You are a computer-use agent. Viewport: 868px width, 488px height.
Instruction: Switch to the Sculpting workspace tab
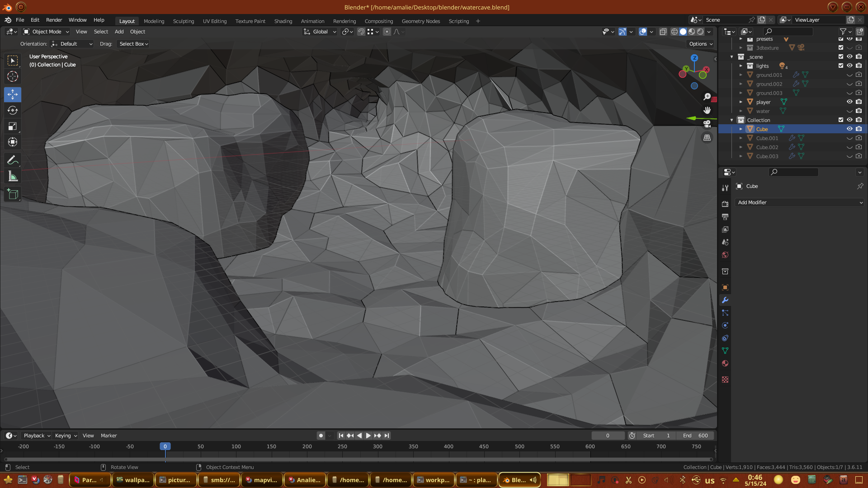(183, 21)
